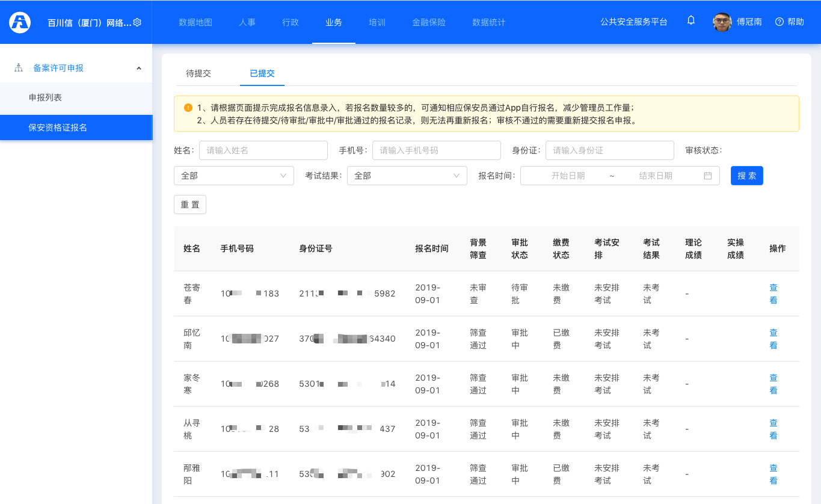Click the 备案许可申报 organization icon
Screen dimensions: 821x504
click(19, 68)
